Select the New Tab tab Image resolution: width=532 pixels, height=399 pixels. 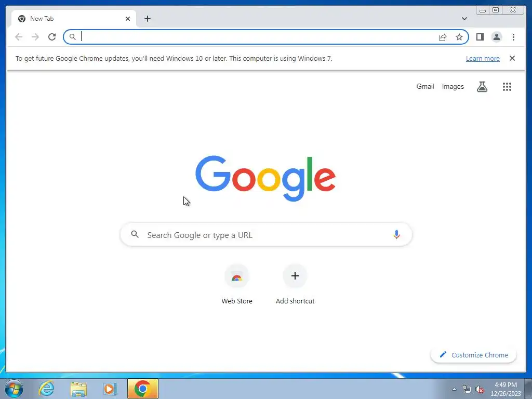point(74,19)
